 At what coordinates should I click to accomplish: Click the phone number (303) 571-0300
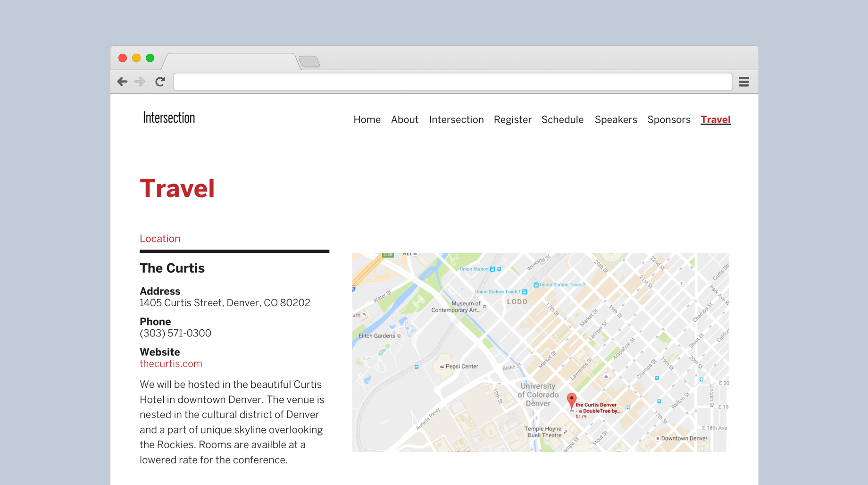coord(175,333)
